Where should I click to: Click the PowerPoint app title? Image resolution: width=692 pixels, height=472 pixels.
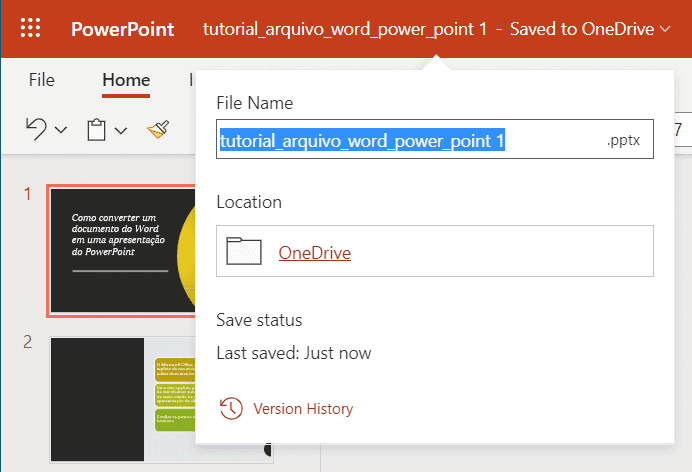point(123,29)
